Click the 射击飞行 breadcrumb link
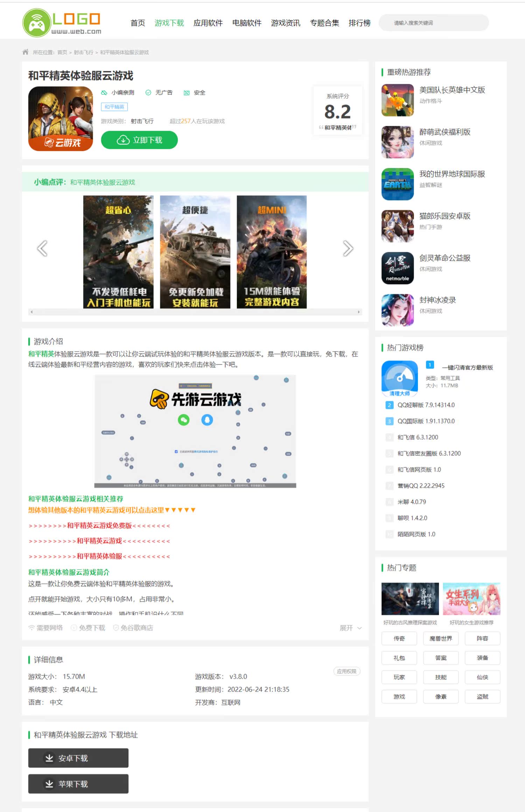The height and width of the screenshot is (812, 525). tap(84, 52)
